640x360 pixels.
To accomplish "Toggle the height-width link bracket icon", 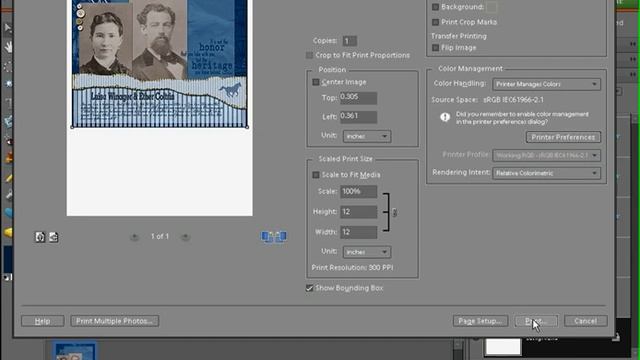I will (394, 212).
